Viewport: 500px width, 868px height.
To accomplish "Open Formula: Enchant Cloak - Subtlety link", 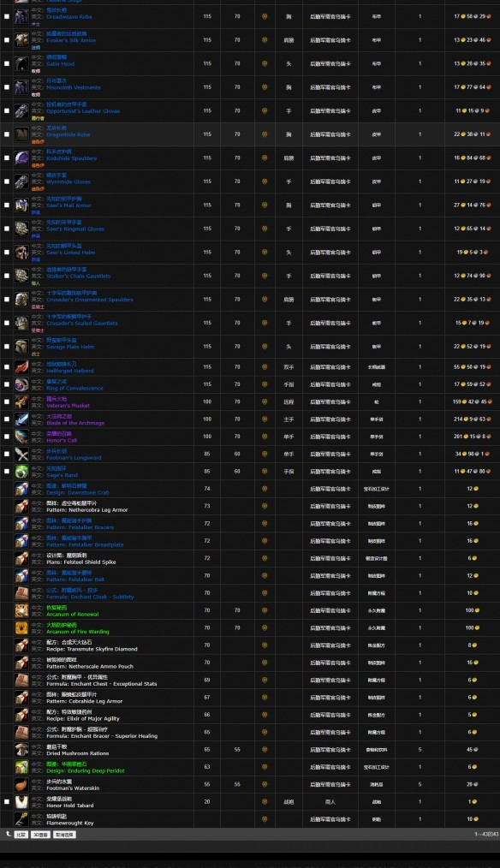I will [x=90, y=597].
